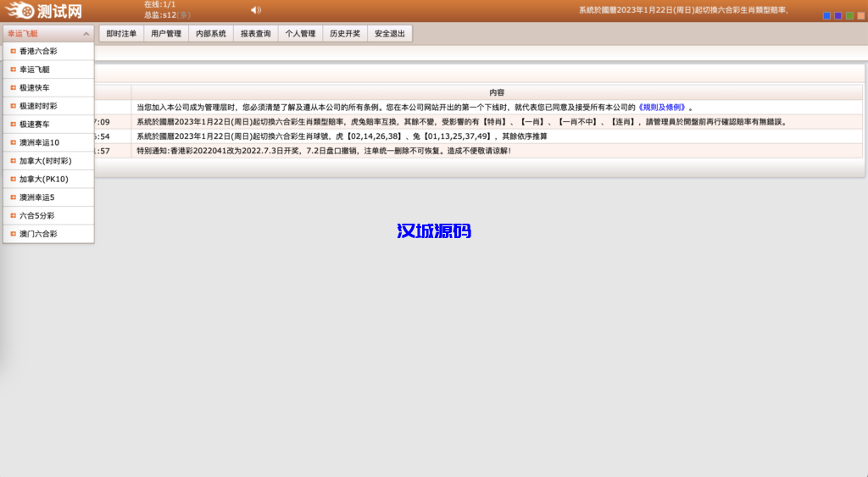This screenshot has width=868, height=477.
Task: Click the 总监:s12 account label
Action: pyautogui.click(x=167, y=15)
